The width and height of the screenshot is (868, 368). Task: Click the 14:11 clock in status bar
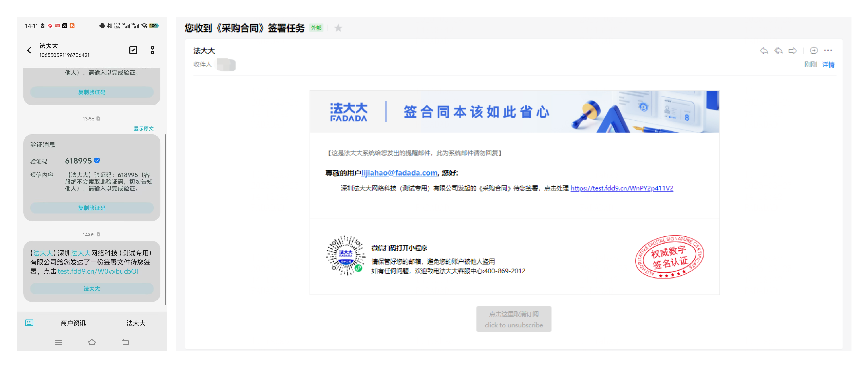coord(31,26)
